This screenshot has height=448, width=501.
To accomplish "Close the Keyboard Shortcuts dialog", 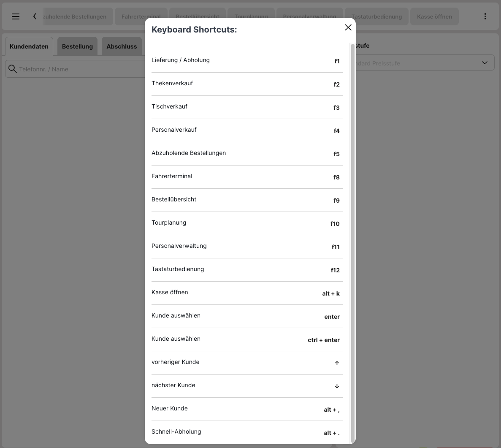I will 348,27.
